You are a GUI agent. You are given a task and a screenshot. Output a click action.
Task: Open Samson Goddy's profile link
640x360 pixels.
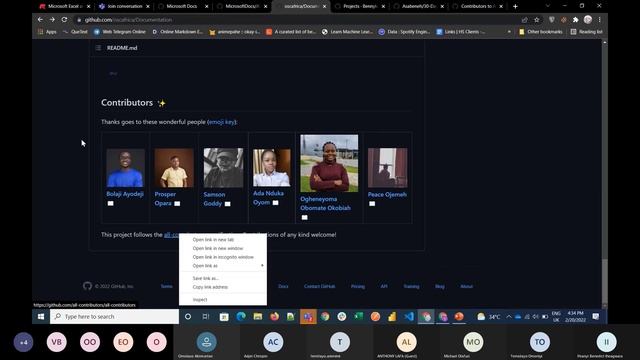pos(214,199)
